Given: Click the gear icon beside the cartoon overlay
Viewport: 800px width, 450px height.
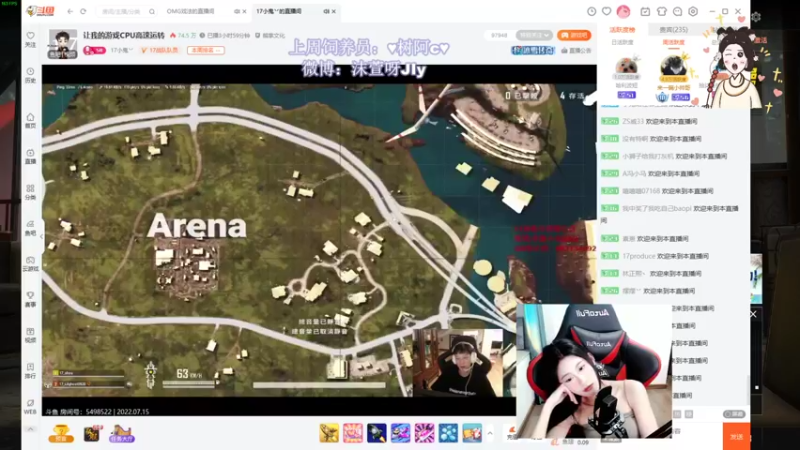Looking at the screenshot, I should [x=756, y=17].
